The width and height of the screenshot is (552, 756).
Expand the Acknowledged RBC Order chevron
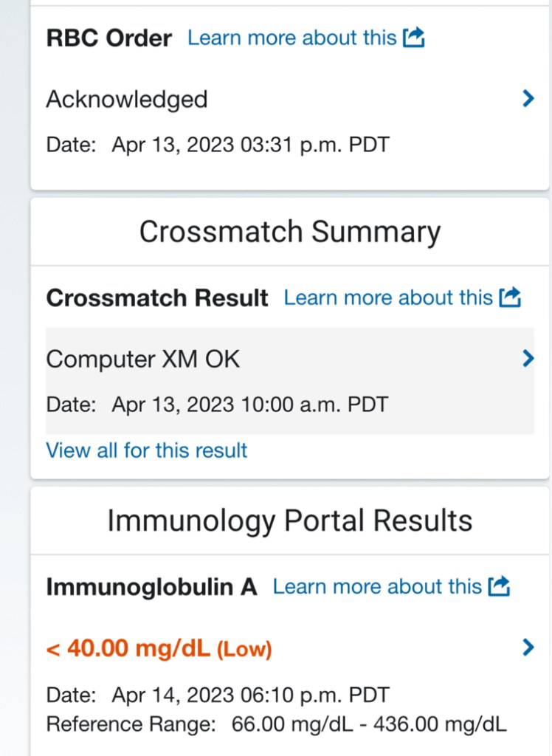coord(528,98)
